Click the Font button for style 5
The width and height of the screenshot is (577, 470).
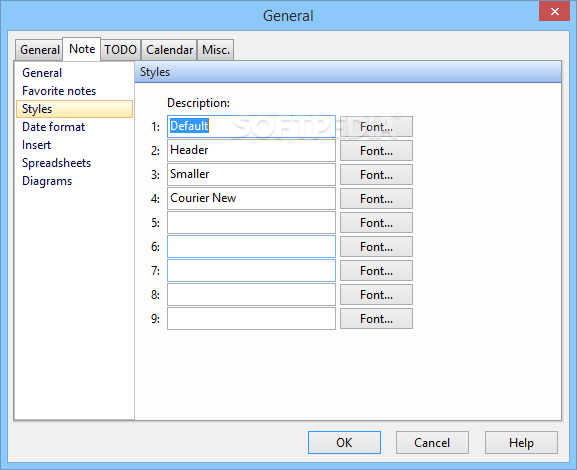point(376,222)
